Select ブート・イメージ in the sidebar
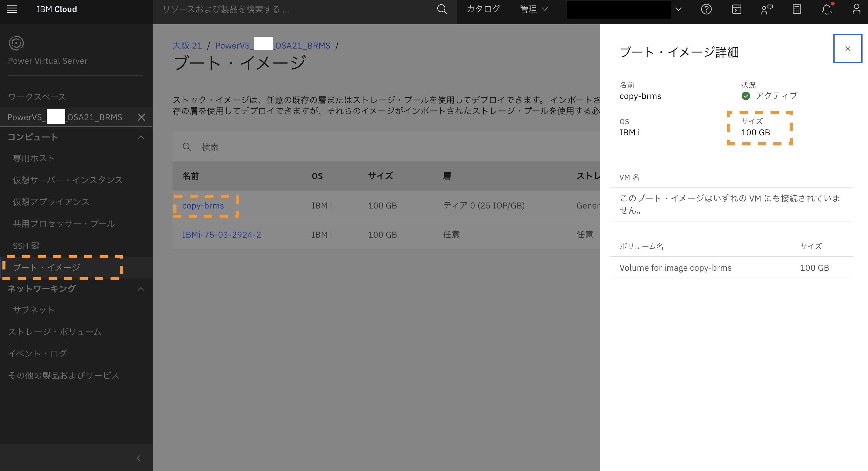This screenshot has width=868, height=471. [x=46, y=267]
